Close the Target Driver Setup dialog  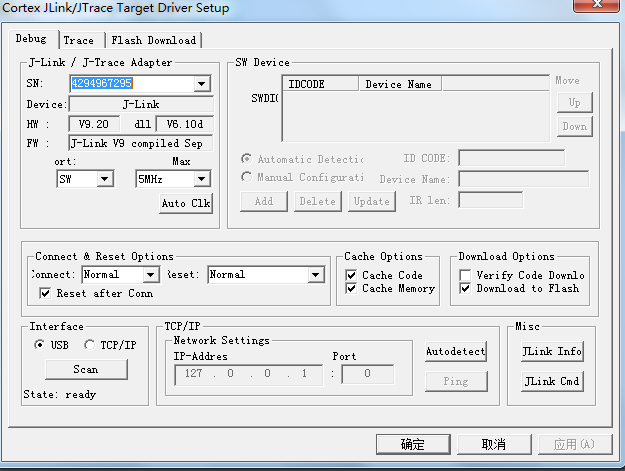point(596,5)
